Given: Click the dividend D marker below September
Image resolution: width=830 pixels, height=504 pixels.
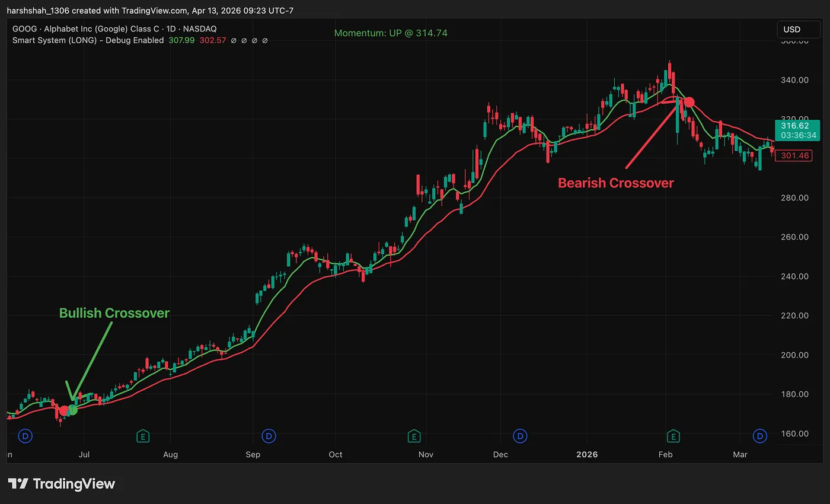Looking at the screenshot, I should coord(269,436).
